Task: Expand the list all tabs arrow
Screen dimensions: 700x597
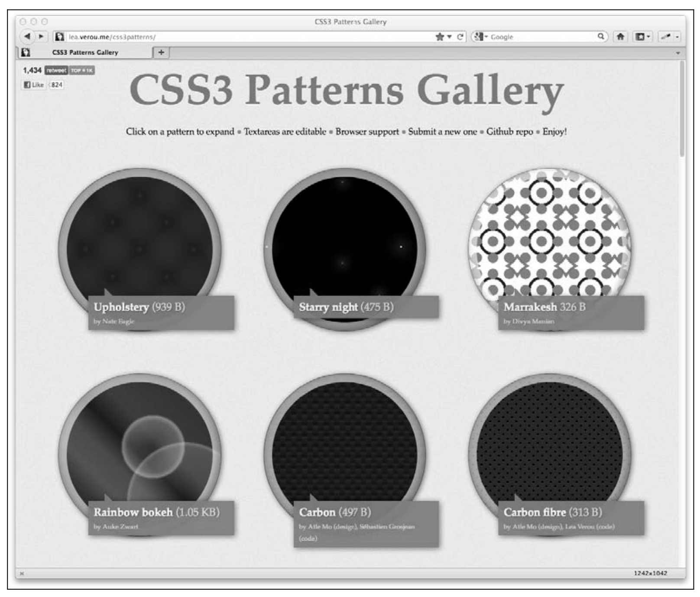Action: click(677, 53)
